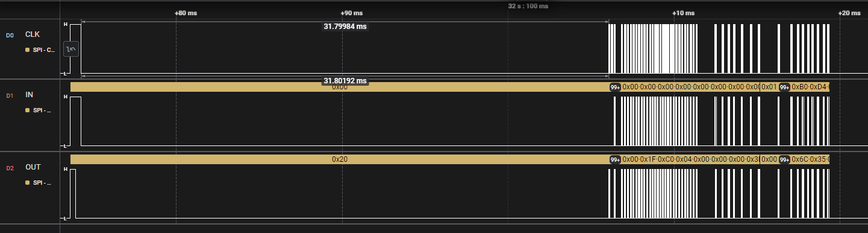Image resolution: width=868 pixels, height=233 pixels.
Task: Click the 0xB0·0xD4 decoded segment on IN
Action: point(810,87)
